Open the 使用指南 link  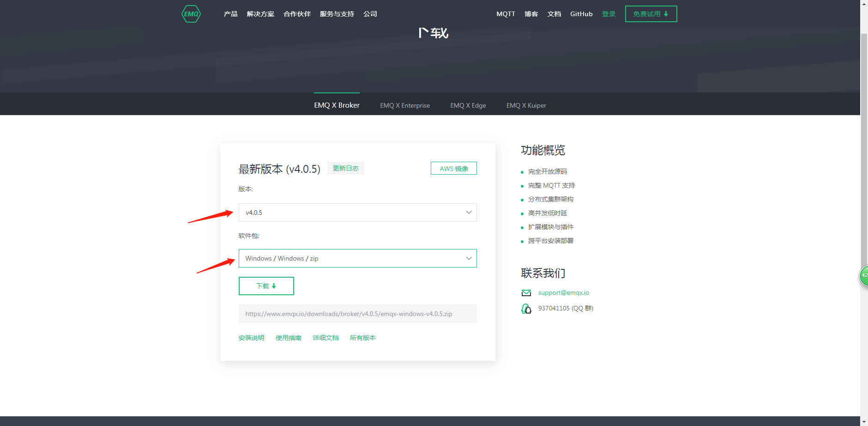tap(289, 338)
